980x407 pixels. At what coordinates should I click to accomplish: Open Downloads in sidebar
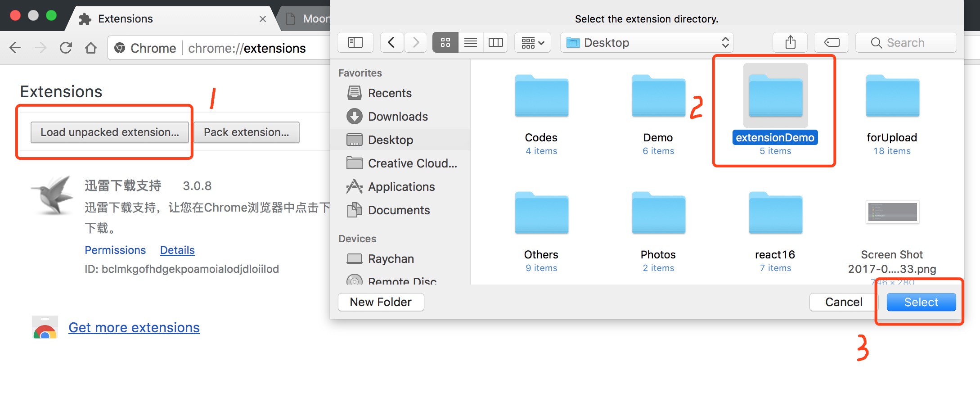[400, 116]
